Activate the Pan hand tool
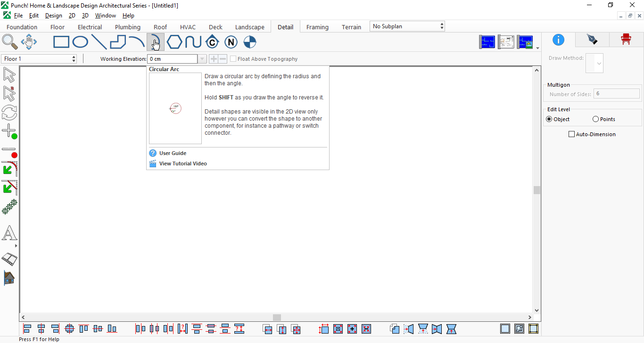 click(29, 42)
